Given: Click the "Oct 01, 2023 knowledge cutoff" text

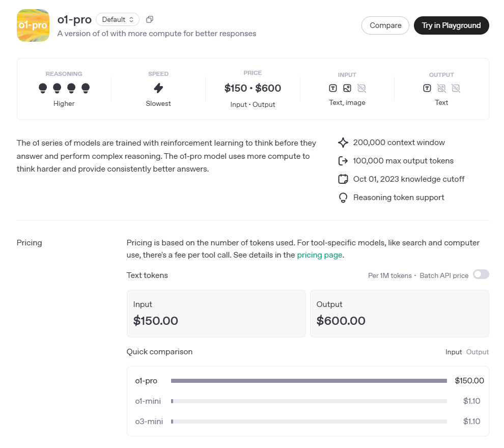Looking at the screenshot, I should point(408,179).
